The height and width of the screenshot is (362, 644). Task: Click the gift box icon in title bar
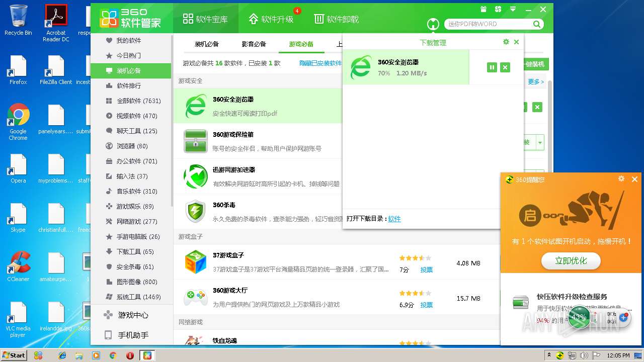pos(484,9)
